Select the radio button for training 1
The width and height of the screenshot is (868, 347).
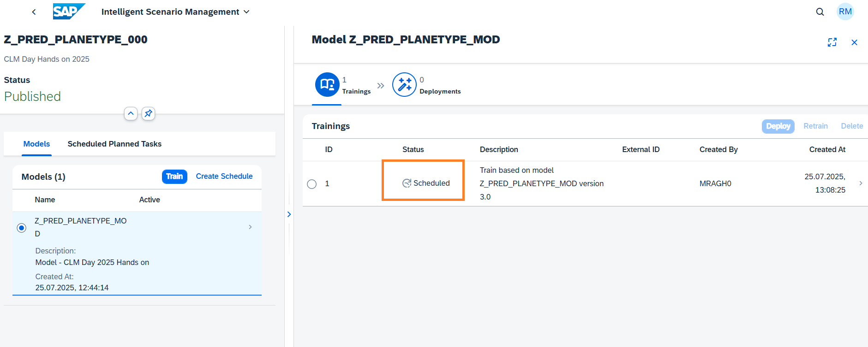pos(312,184)
